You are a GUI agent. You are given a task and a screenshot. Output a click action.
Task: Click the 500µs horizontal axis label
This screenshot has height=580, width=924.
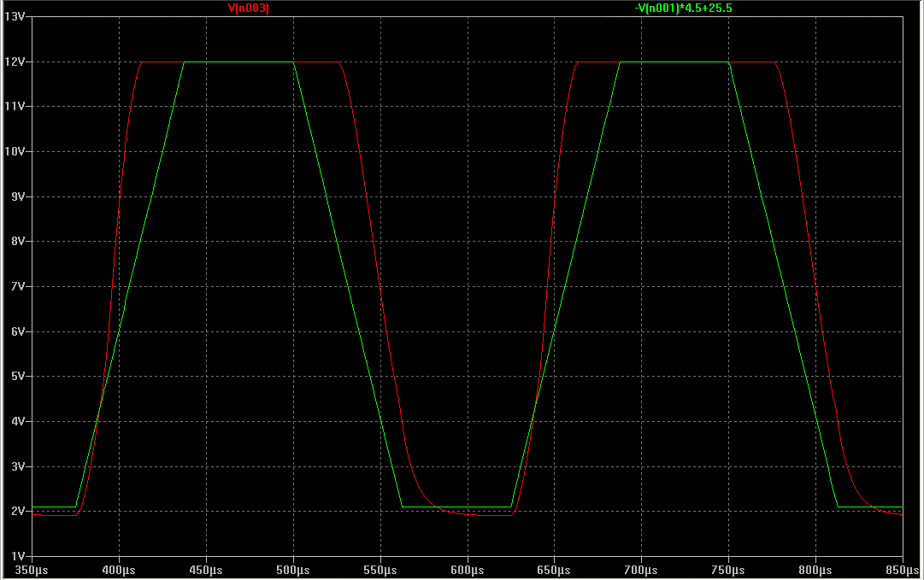tap(293, 570)
